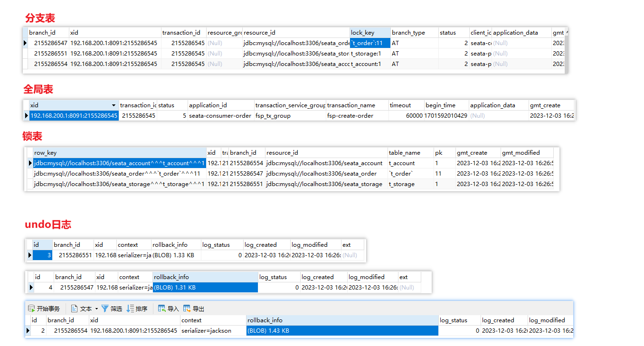Select the t_storage table_name cell in lock table
The width and height of the screenshot is (644, 346).
[409, 184]
